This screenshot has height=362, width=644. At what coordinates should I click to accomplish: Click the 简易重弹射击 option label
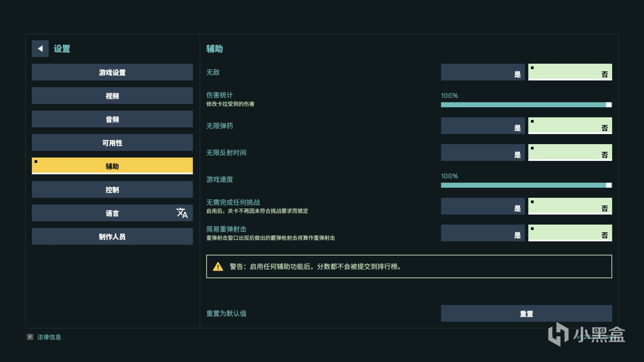coord(226,229)
